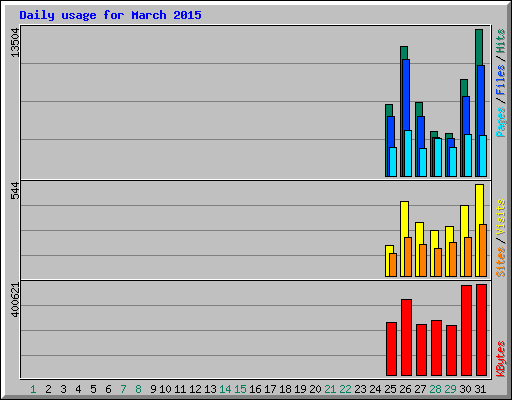This screenshot has height=400, width=512.
Task: Click day label 31 on the x-axis
Action: tap(480, 389)
